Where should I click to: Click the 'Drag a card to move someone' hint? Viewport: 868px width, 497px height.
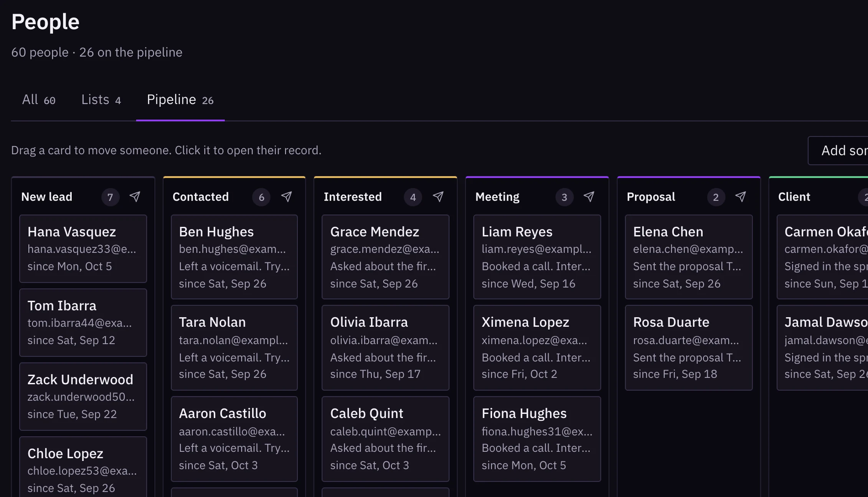(x=166, y=150)
